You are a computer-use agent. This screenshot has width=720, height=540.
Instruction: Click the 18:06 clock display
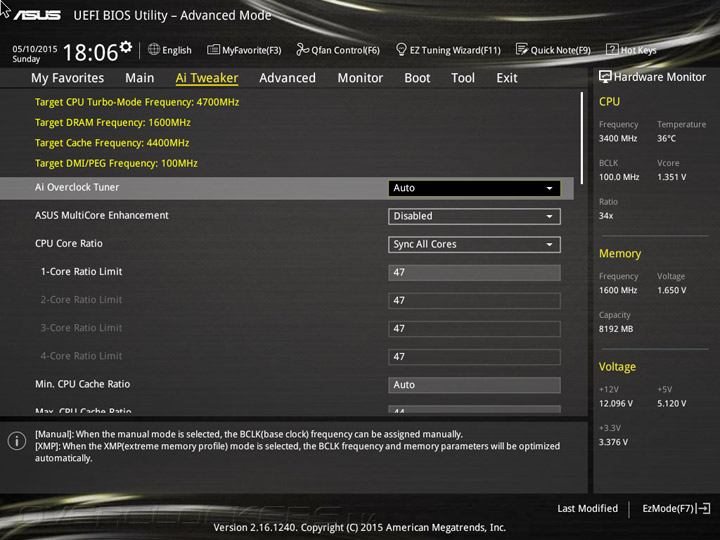90,52
